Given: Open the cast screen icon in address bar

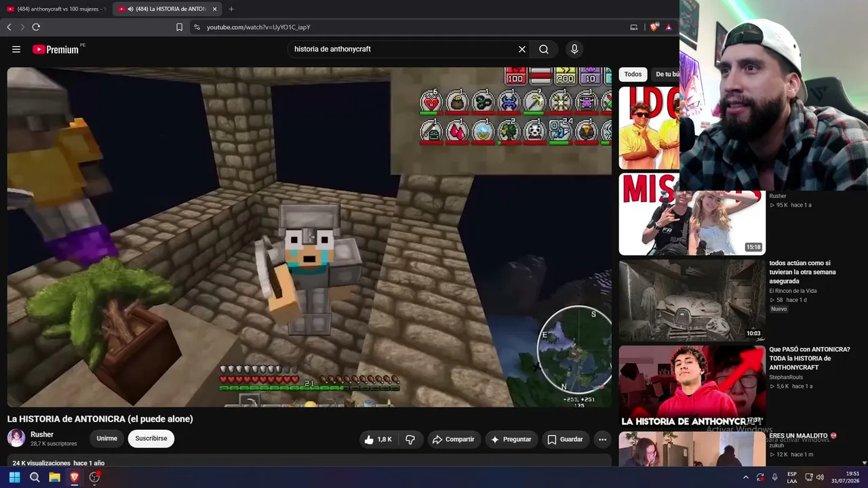Looking at the screenshot, I should (634, 27).
